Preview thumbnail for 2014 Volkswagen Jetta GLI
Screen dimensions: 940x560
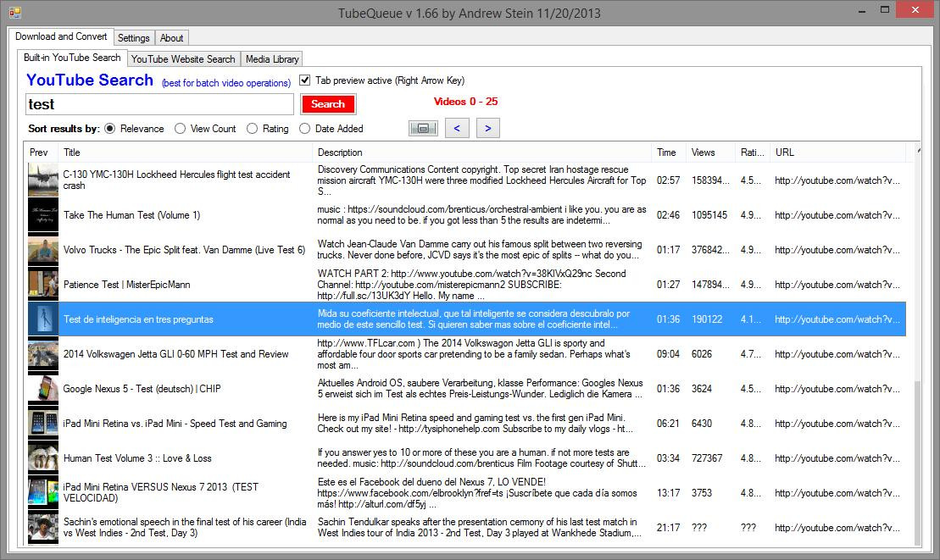(x=43, y=354)
